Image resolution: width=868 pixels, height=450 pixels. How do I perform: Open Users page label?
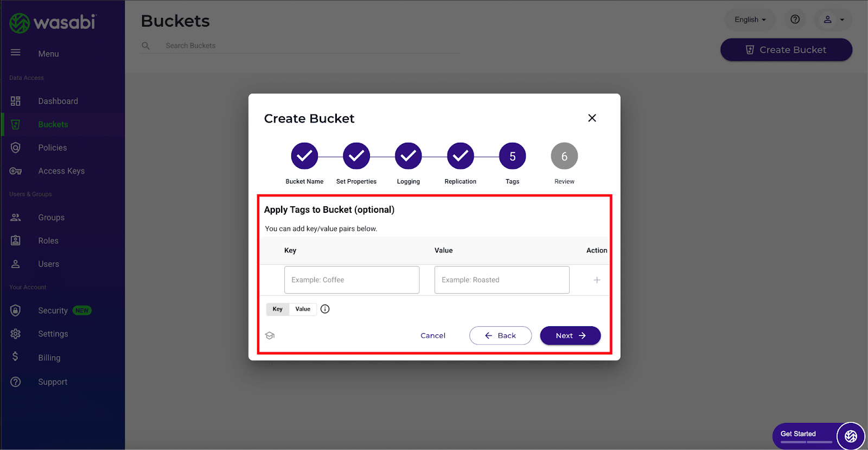pos(49,264)
